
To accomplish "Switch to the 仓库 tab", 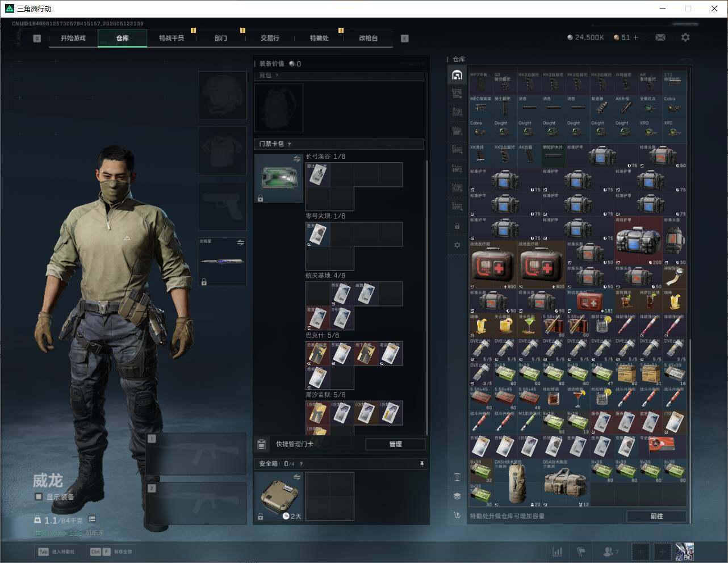I will pyautogui.click(x=122, y=38).
